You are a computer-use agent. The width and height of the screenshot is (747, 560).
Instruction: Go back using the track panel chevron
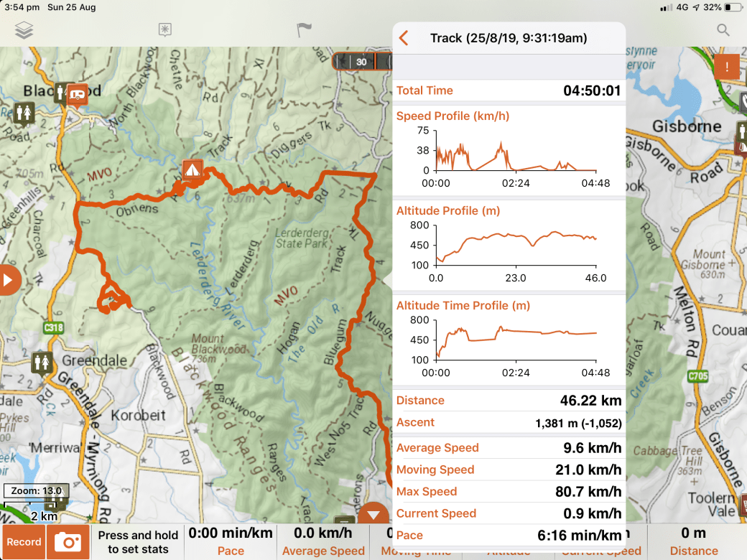pyautogui.click(x=404, y=38)
